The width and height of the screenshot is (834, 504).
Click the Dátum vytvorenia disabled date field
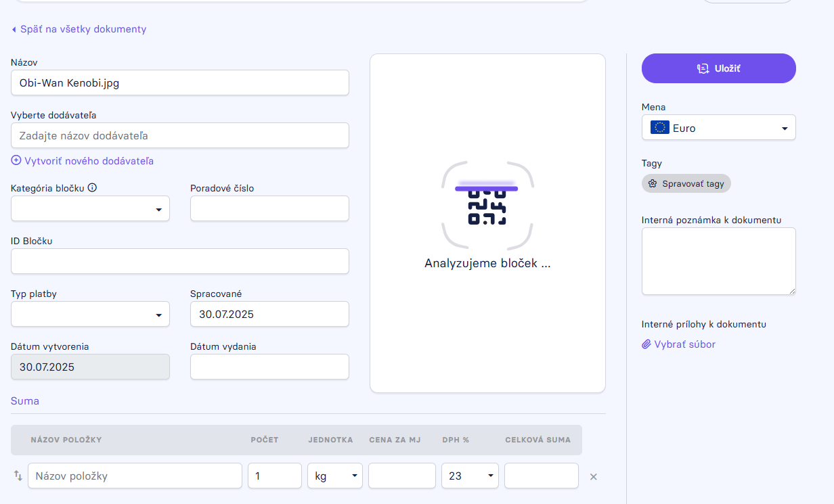[x=90, y=367]
